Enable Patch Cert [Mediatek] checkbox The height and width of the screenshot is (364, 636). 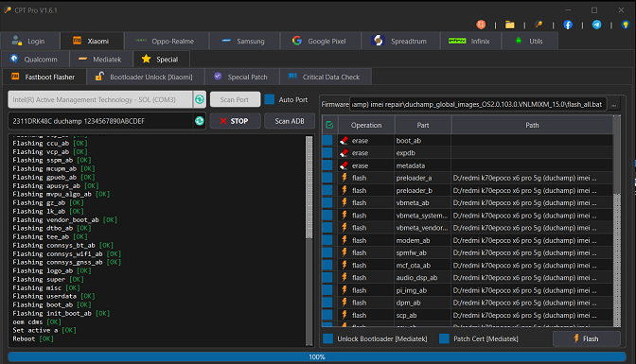click(444, 338)
